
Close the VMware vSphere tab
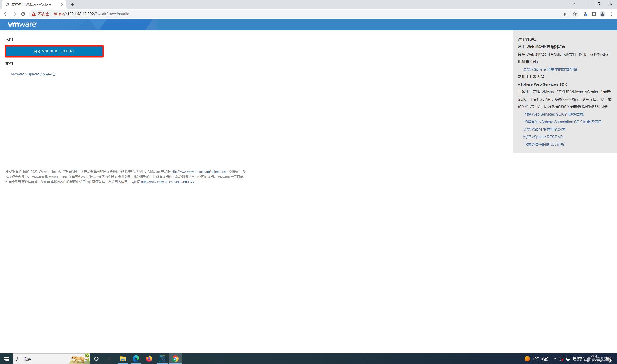tap(62, 5)
